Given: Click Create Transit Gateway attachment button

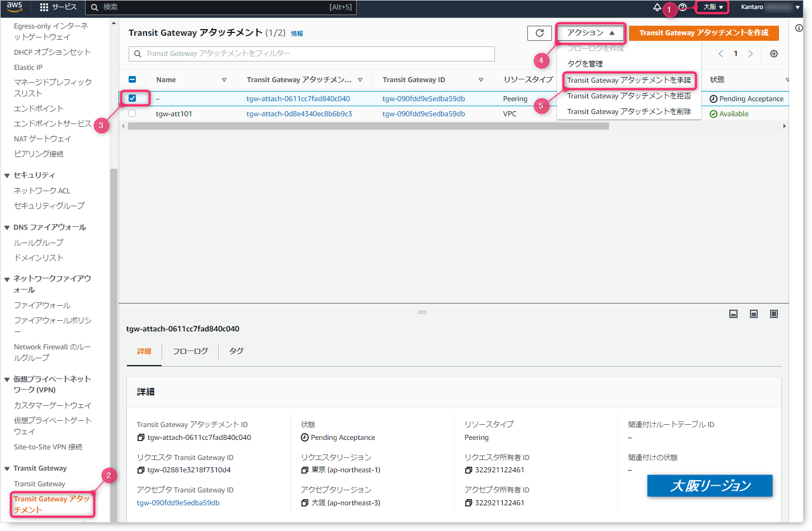Looking at the screenshot, I should tap(704, 33).
